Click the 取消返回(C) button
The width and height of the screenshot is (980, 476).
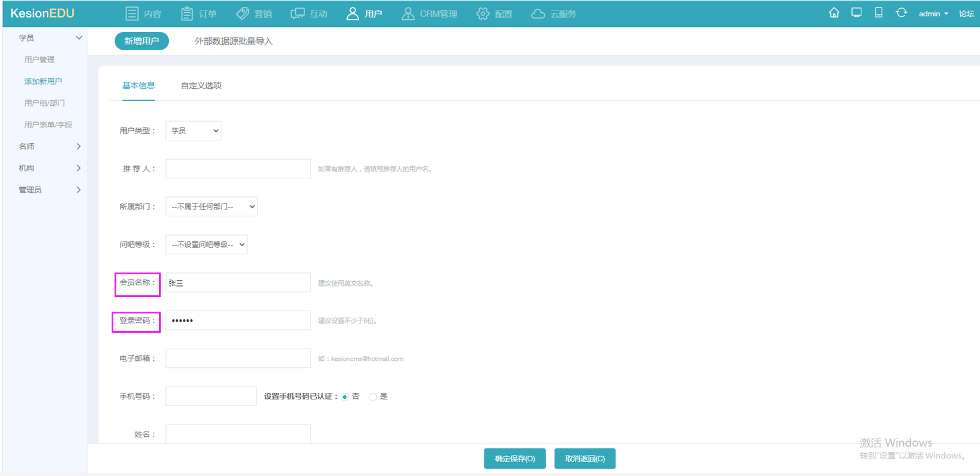click(584, 459)
